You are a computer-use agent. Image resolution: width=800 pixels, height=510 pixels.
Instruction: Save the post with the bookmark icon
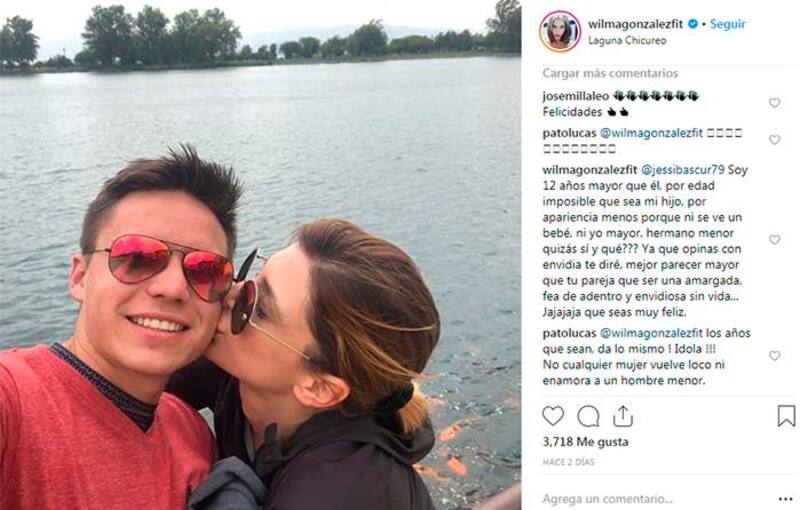(x=786, y=416)
